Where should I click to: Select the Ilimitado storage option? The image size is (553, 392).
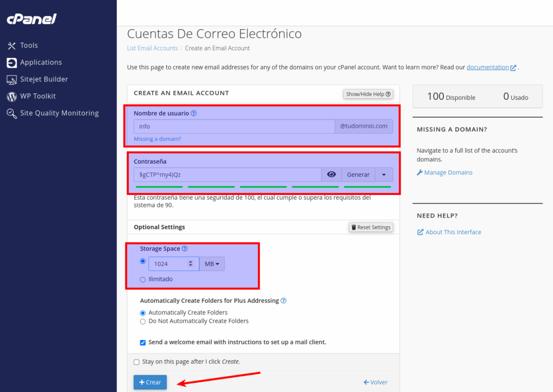pos(143,280)
